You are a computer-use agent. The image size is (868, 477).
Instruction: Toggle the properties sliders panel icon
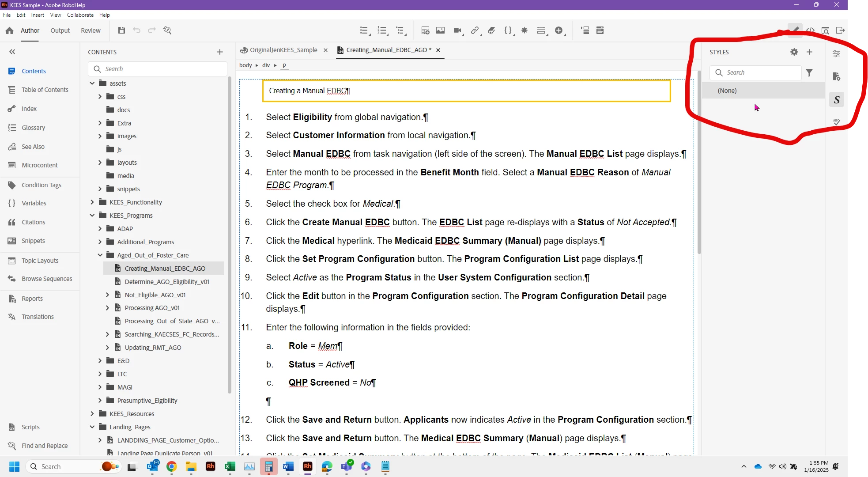tap(836, 54)
